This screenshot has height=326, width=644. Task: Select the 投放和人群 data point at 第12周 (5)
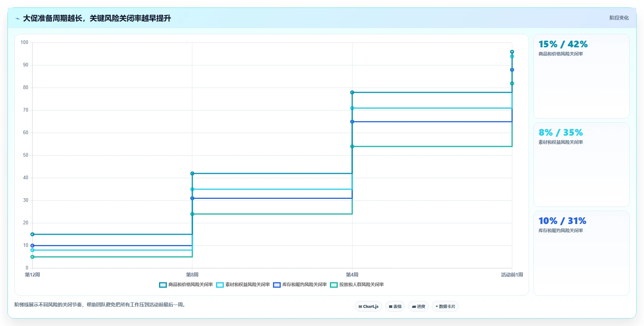point(32,257)
